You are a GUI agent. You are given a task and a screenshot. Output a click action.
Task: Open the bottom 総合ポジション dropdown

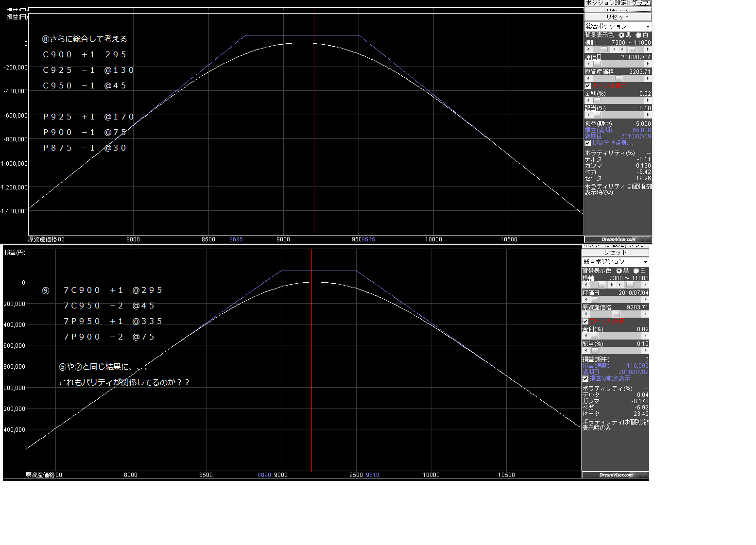[645, 262]
